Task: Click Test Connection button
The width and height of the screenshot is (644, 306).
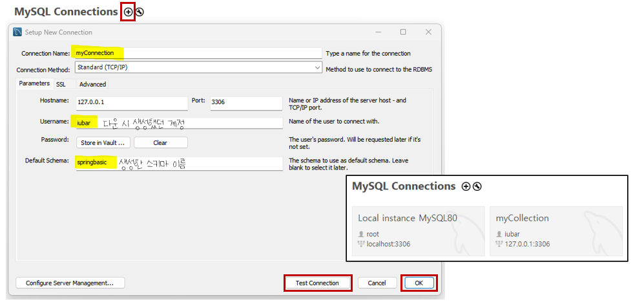Action: coord(318,283)
